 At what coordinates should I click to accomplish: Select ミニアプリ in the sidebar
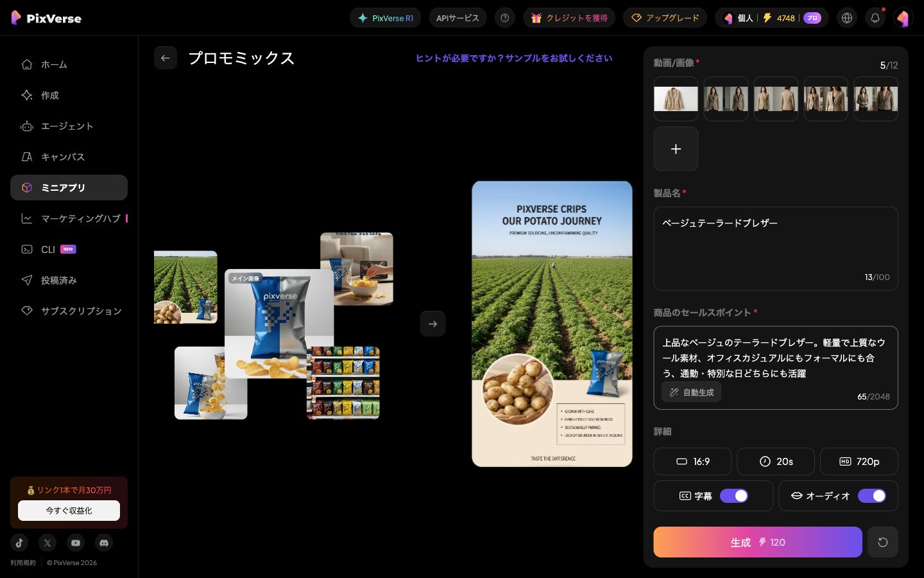[69, 188]
